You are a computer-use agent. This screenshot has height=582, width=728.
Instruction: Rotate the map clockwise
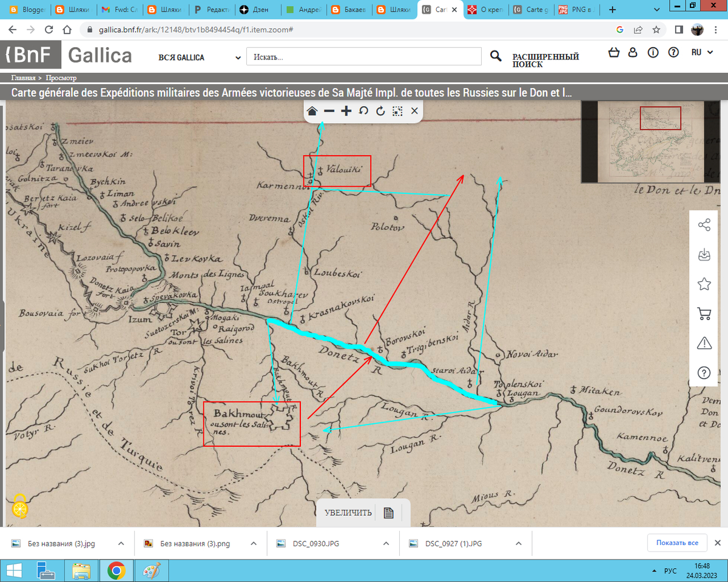pyautogui.click(x=380, y=111)
